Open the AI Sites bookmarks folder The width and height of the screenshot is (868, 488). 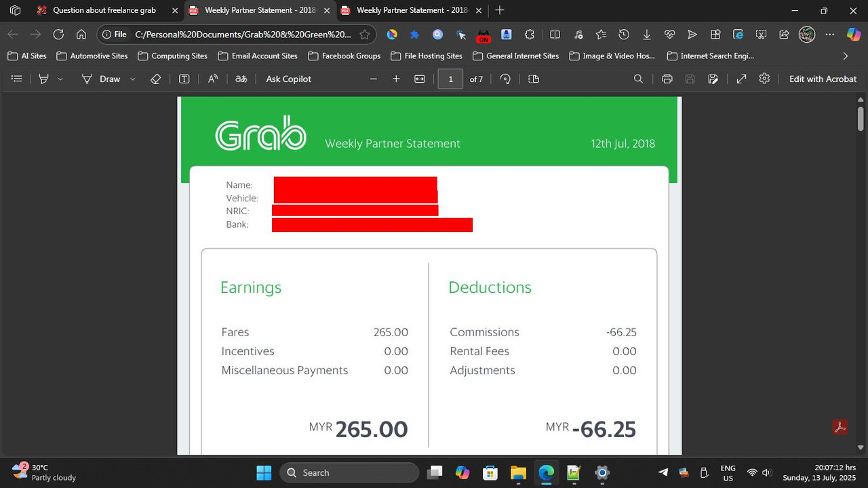click(x=28, y=56)
